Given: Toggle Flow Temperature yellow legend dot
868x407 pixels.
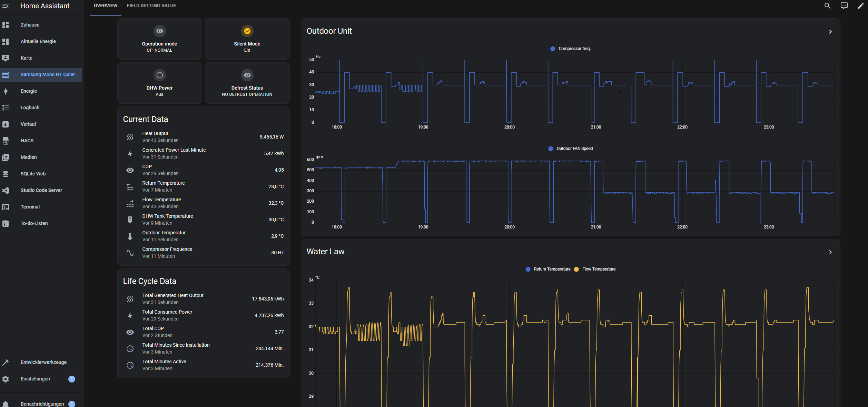Looking at the screenshot, I should coord(576,269).
